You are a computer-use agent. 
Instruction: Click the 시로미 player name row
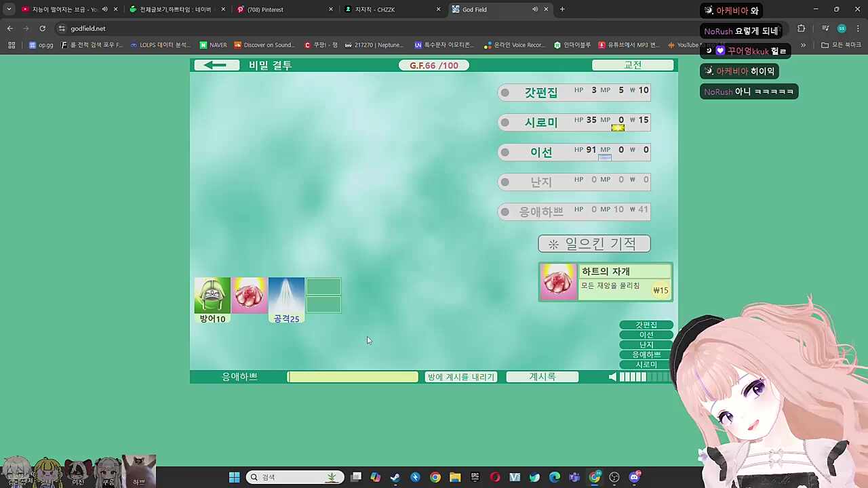pos(574,123)
